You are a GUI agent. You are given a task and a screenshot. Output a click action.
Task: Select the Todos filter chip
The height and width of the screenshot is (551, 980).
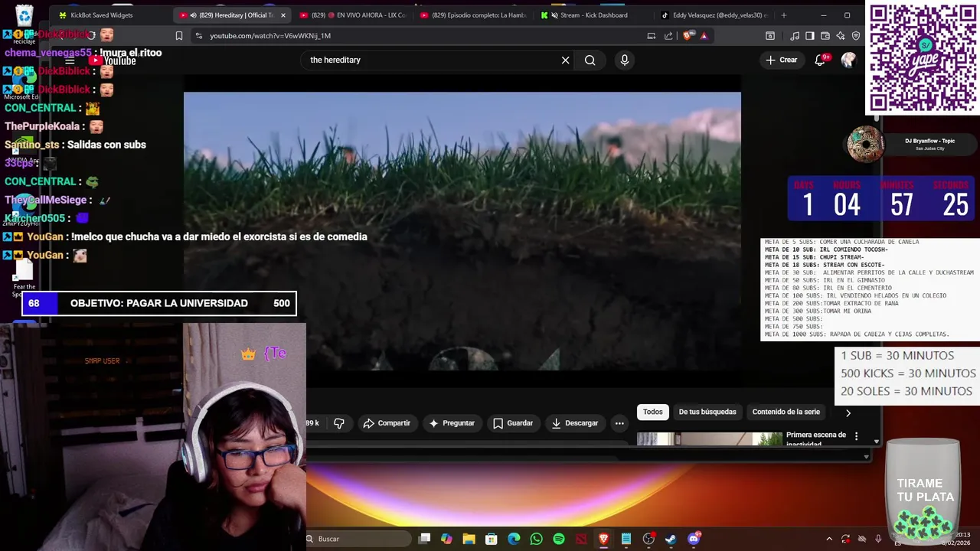click(x=653, y=412)
